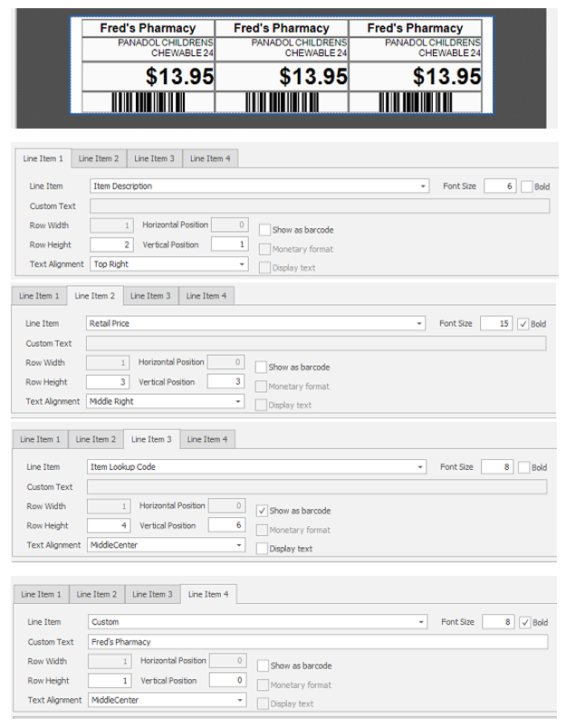Select Line Item 2 tab in the Custom panel
This screenshot has height=728, width=566.
coord(97,595)
